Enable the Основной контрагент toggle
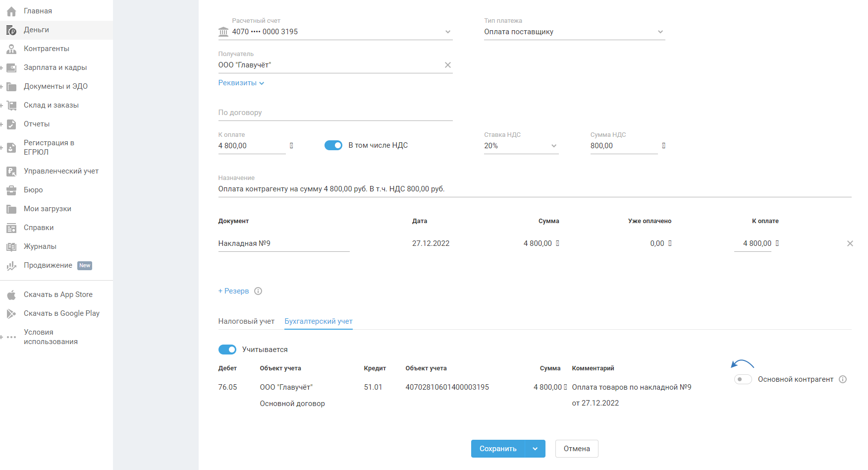The height and width of the screenshot is (470, 868). coord(743,379)
